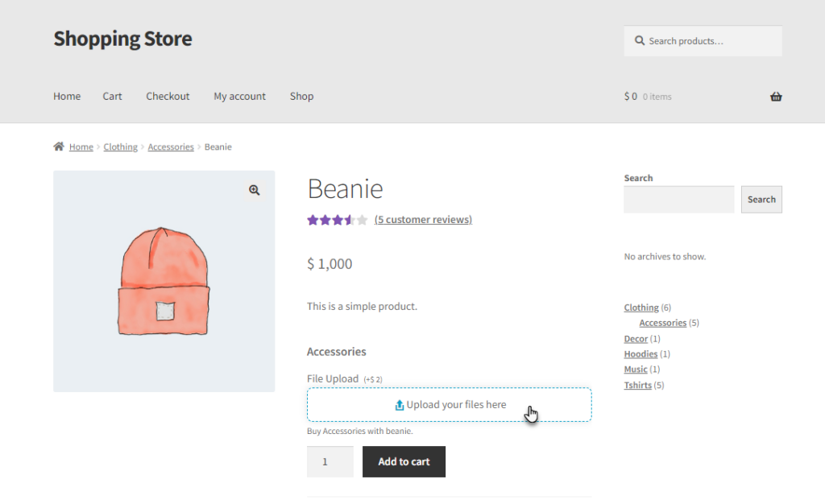This screenshot has width=825, height=504.
Task: Click the Accessories breadcrumb link
Action: pyautogui.click(x=171, y=147)
